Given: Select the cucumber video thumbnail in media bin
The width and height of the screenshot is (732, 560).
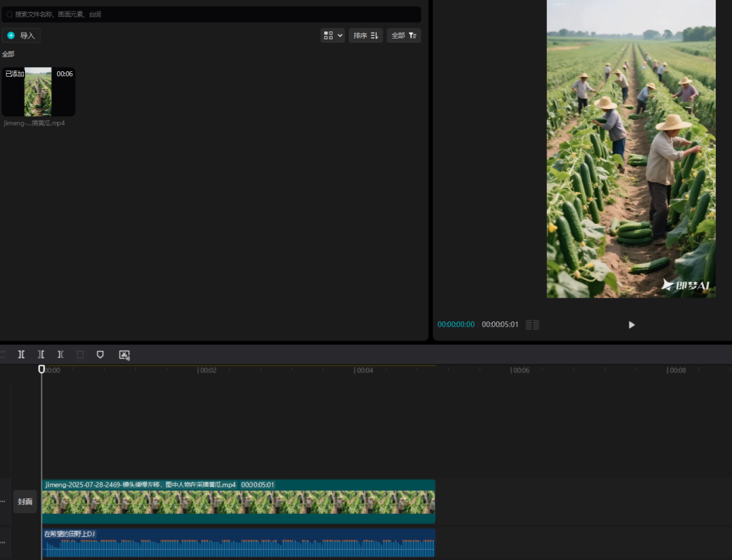Looking at the screenshot, I should 38,92.
